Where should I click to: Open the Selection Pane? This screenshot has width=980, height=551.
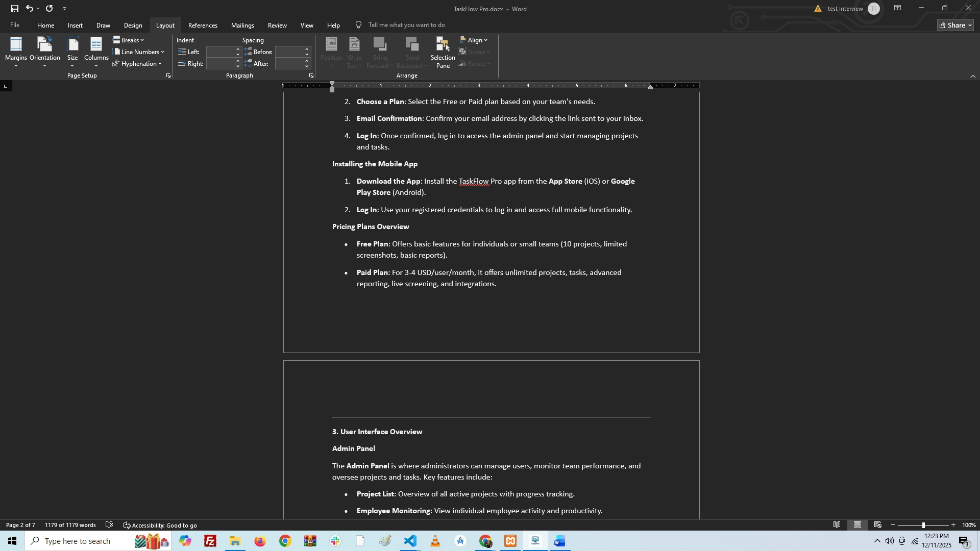(443, 52)
